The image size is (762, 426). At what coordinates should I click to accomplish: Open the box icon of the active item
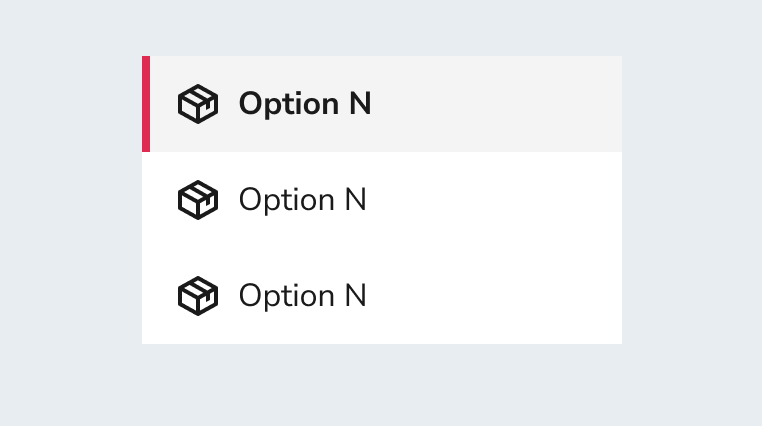tap(198, 104)
